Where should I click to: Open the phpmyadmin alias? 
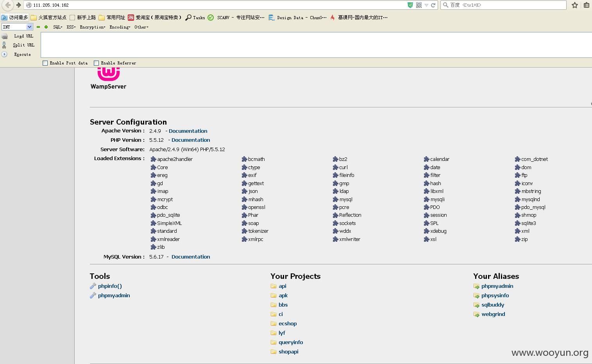click(x=497, y=286)
